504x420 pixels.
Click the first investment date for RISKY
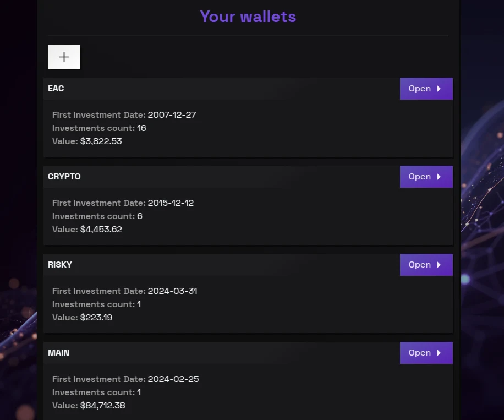point(125,291)
